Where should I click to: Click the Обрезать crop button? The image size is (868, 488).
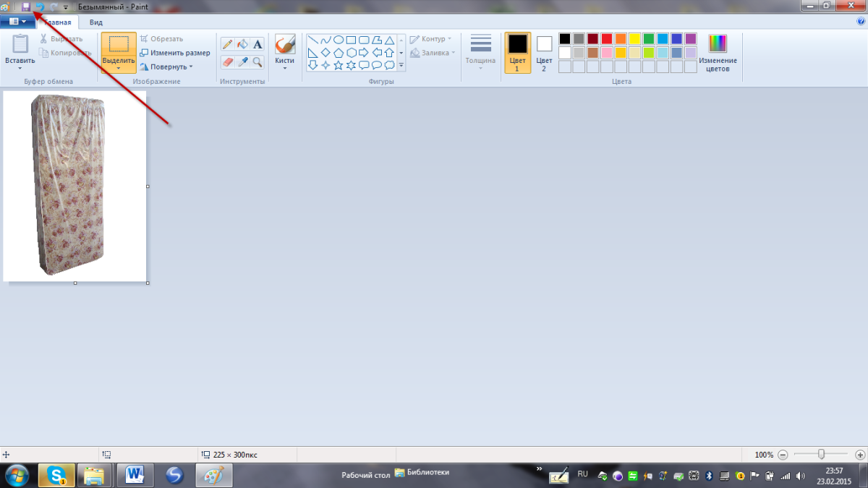161,39
